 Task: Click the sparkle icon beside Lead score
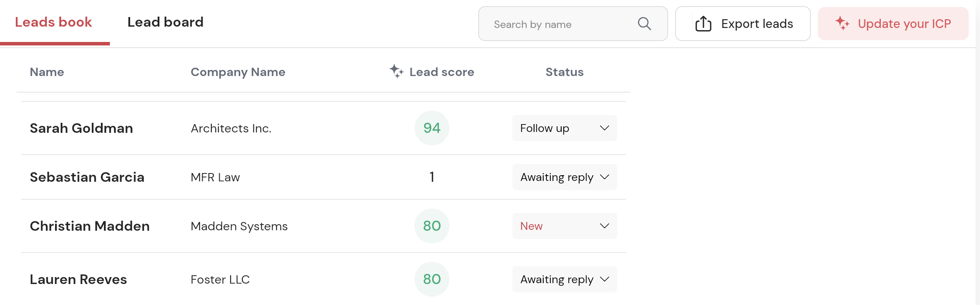tap(396, 71)
